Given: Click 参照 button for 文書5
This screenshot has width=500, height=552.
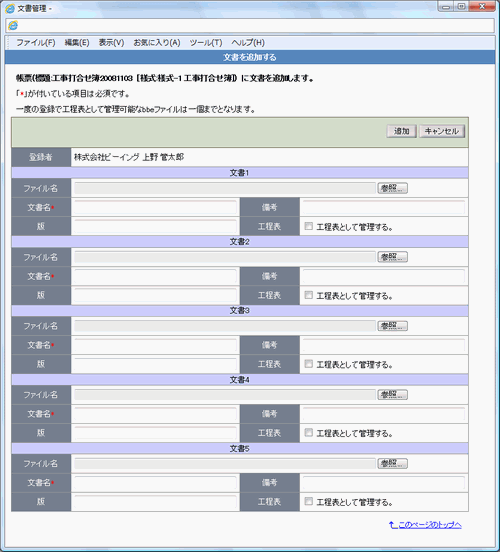Looking at the screenshot, I should tap(393, 463).
